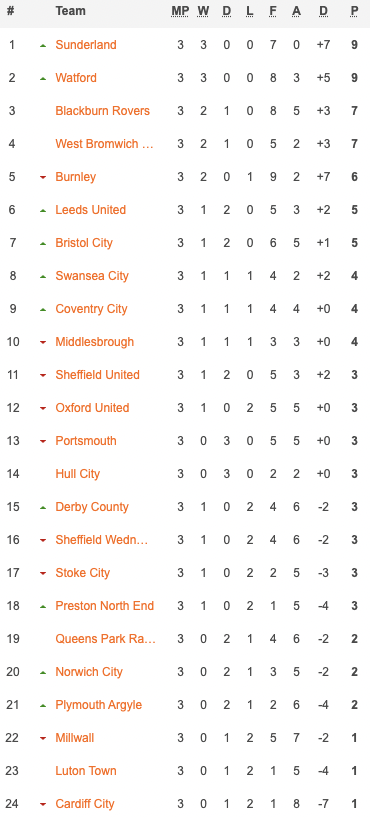The height and width of the screenshot is (818, 370).
Task: Click the green up arrow next to Leeds United
Action: click(43, 211)
